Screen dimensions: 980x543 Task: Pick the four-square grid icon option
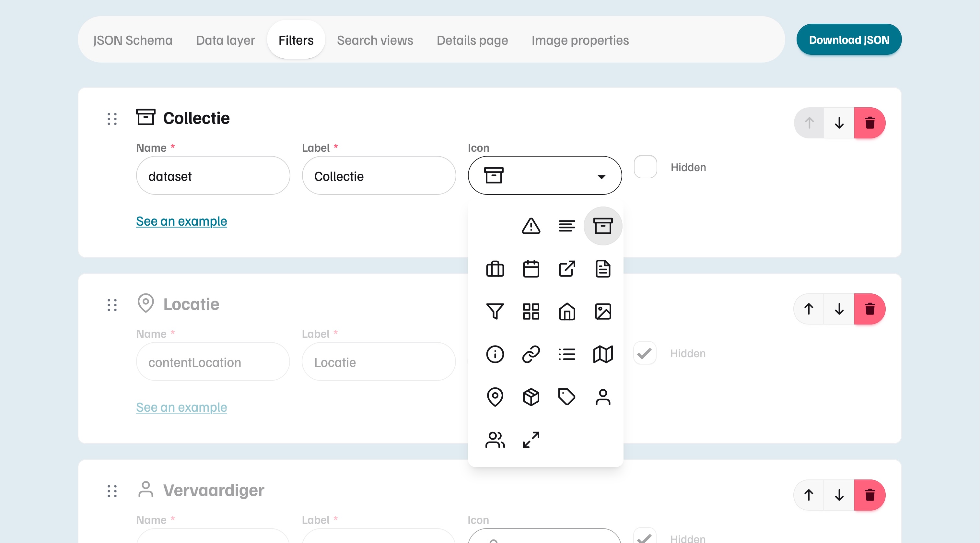[x=531, y=312]
